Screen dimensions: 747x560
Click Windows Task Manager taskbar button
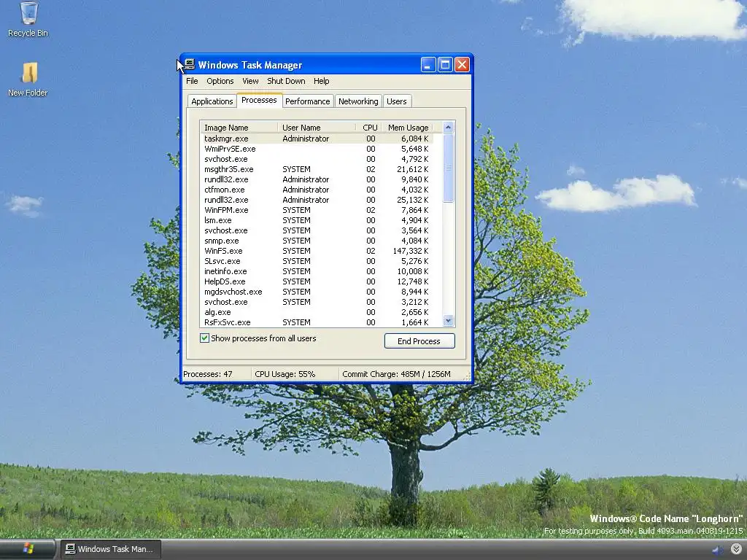(111, 549)
